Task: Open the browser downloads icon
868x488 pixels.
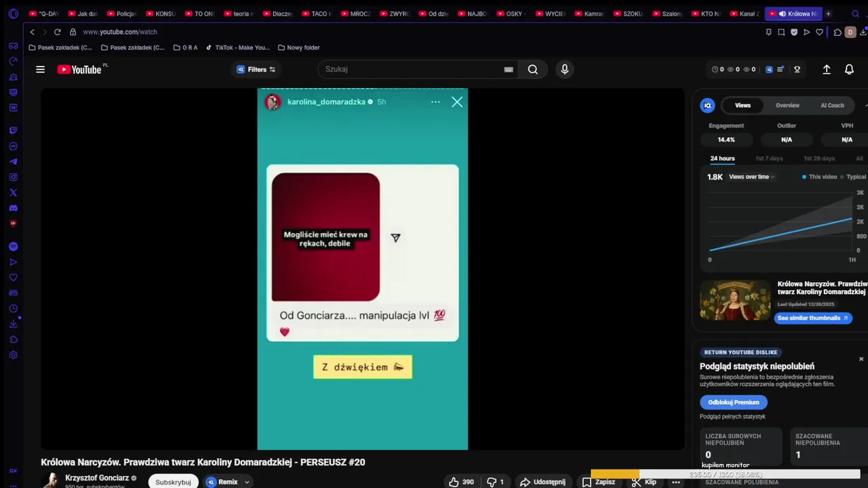Action: click(863, 32)
